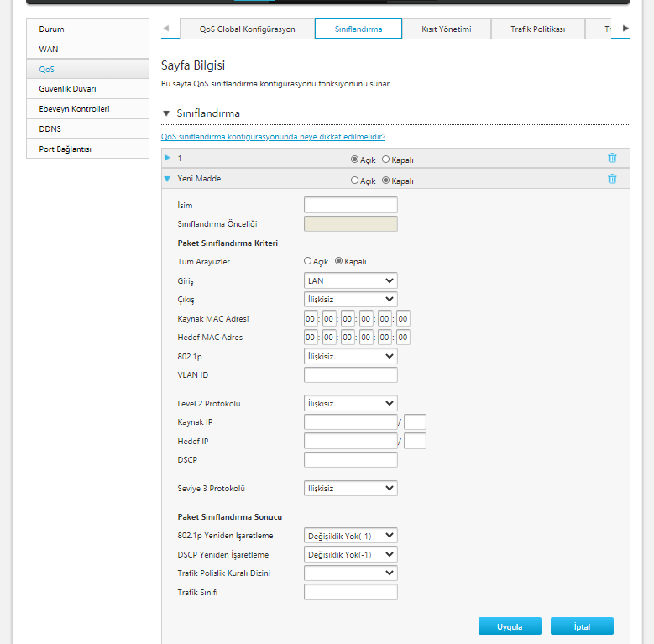Set rule 1 to Açık

(x=354, y=160)
